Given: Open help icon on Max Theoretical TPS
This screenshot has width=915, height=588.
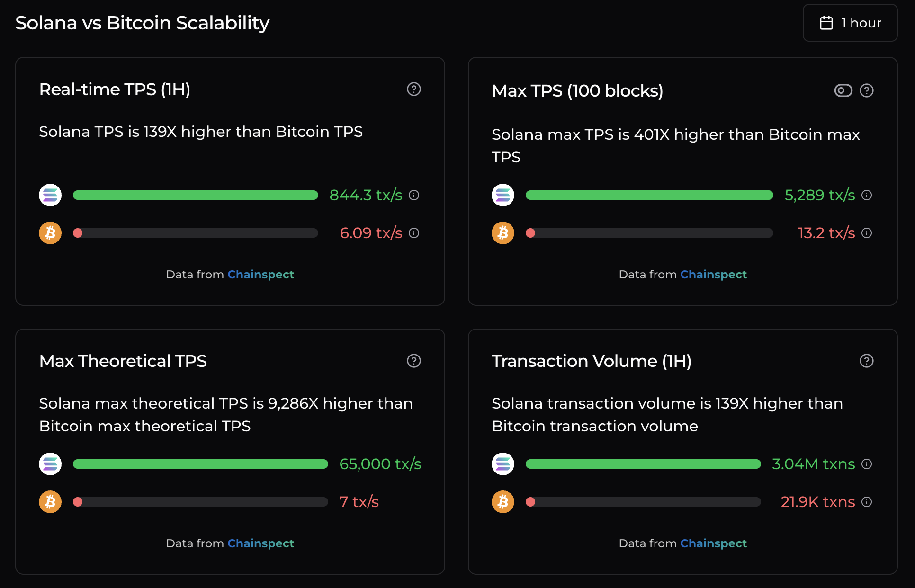Looking at the screenshot, I should pos(413,361).
